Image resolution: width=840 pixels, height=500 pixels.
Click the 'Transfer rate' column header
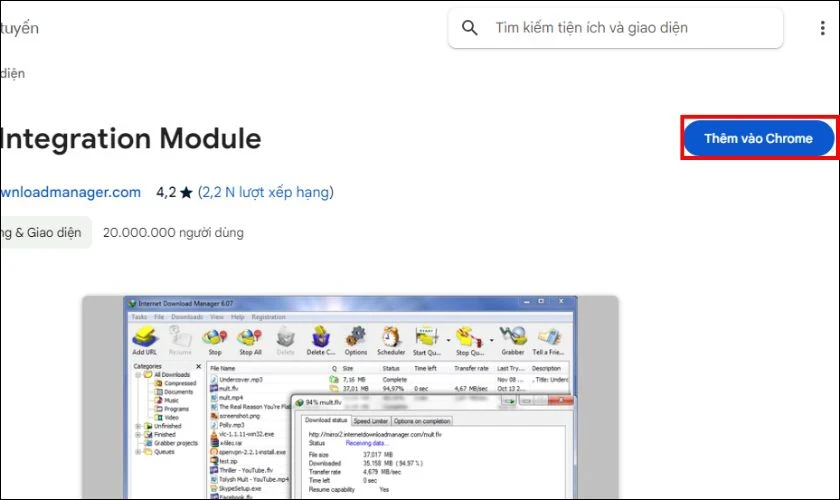tap(471, 369)
